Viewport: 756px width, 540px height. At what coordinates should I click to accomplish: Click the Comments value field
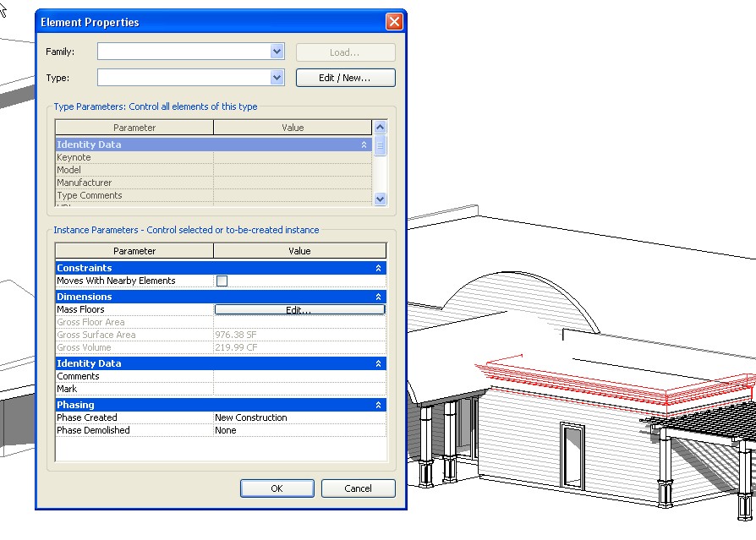coord(299,376)
